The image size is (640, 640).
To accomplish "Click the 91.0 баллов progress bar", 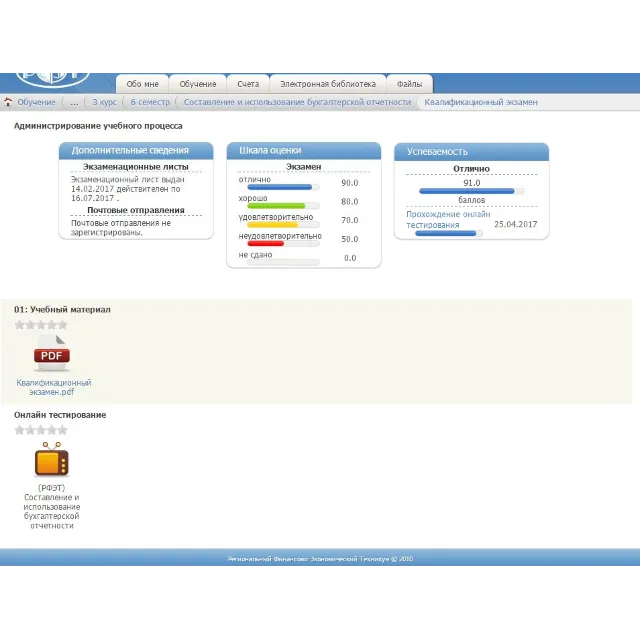I will tap(471, 191).
